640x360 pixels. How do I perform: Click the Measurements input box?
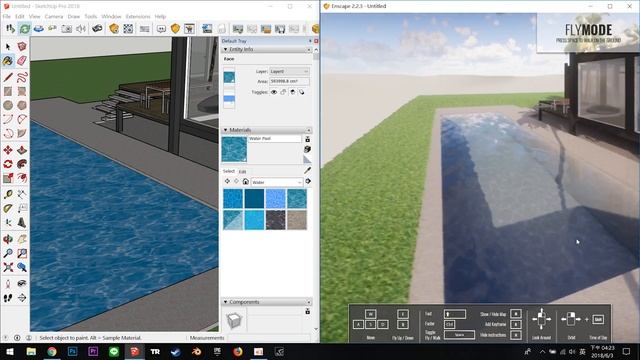click(269, 338)
